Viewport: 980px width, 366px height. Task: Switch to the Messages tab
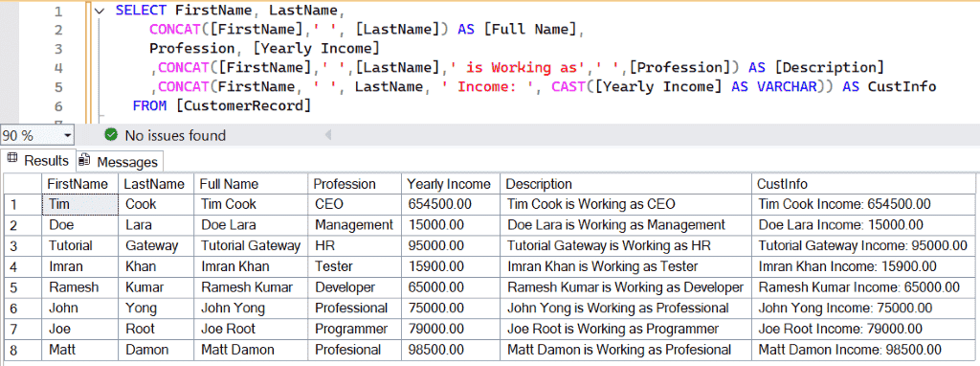pos(120,162)
